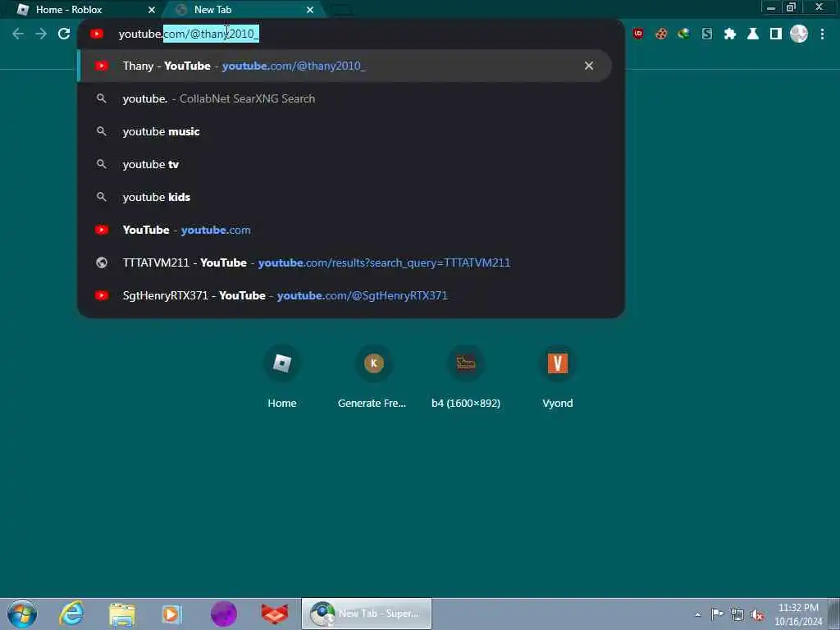Click the new tab button

[x=342, y=10]
